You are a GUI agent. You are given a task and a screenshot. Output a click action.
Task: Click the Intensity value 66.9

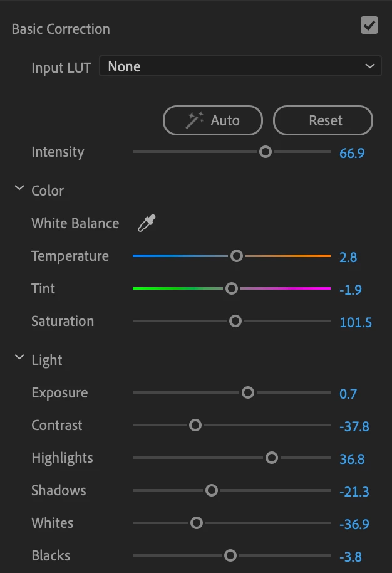pos(352,153)
